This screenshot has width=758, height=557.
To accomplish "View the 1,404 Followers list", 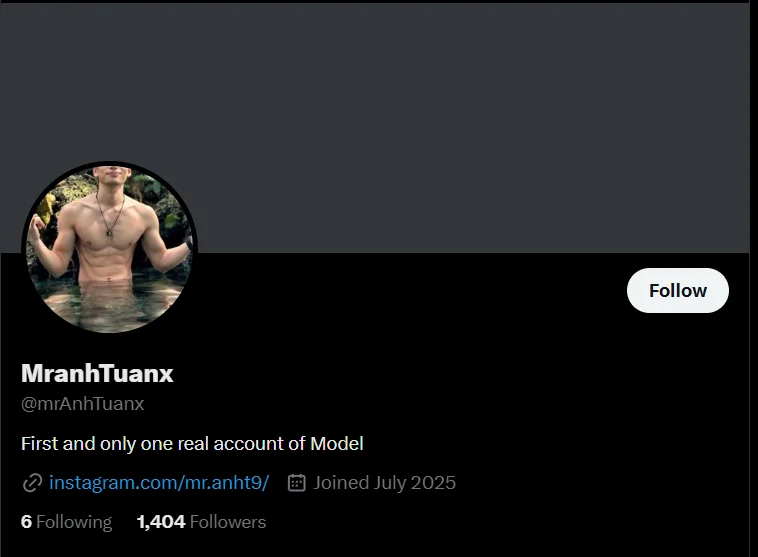I will tap(201, 522).
